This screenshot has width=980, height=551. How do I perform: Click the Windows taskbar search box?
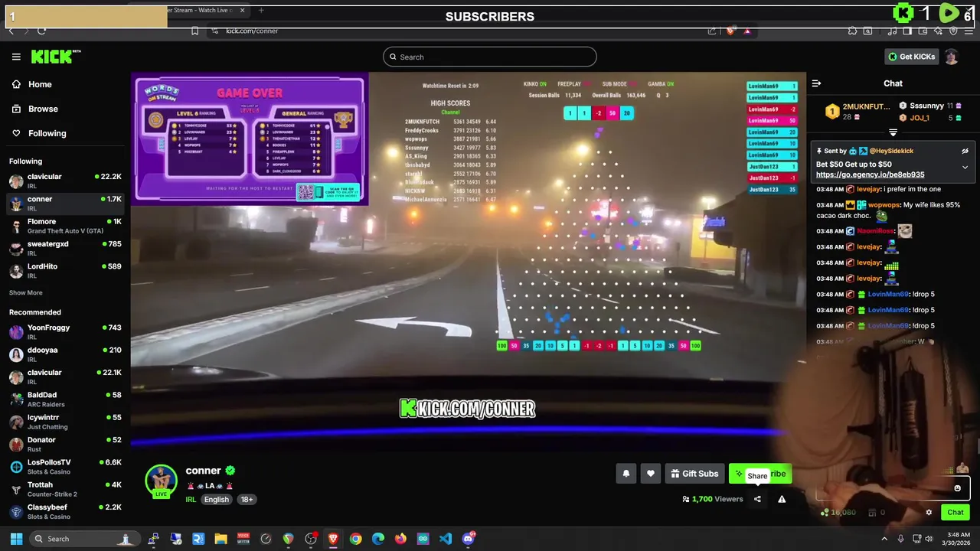pos(84,539)
